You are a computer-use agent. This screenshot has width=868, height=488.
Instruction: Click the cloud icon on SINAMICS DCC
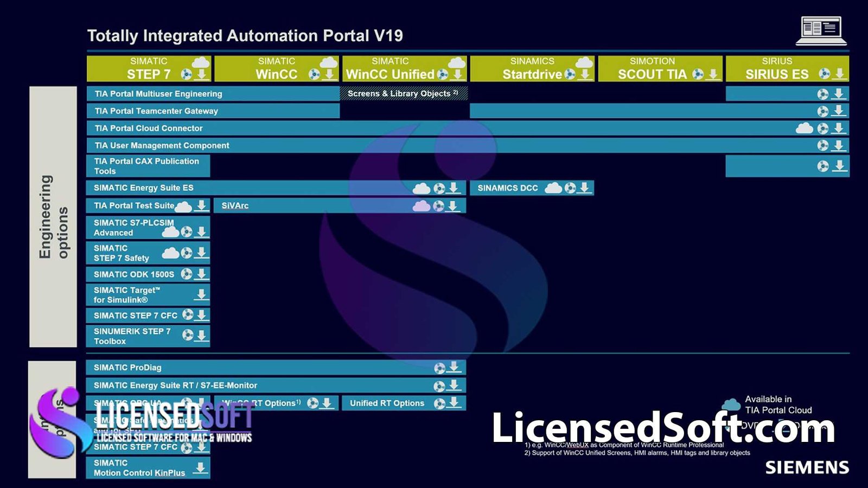click(x=553, y=188)
